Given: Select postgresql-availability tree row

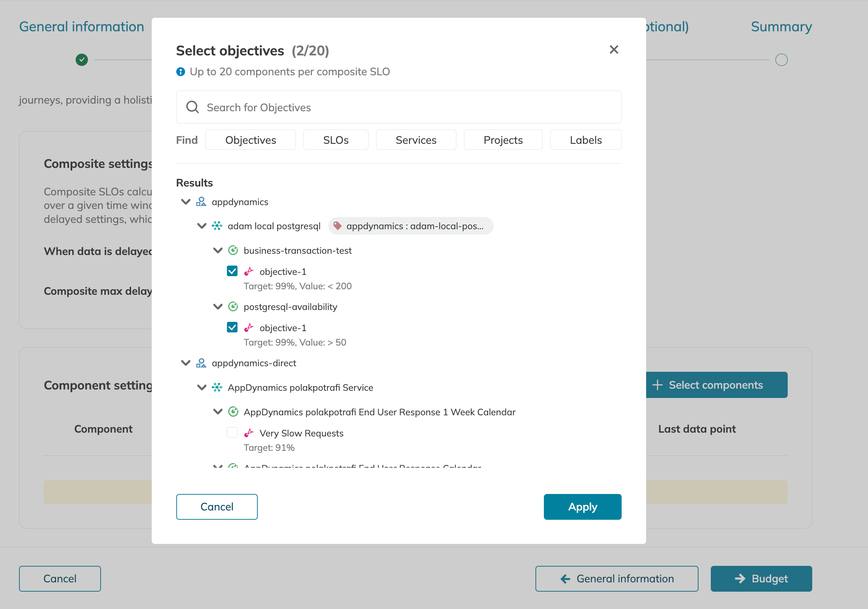Looking at the screenshot, I should [x=290, y=307].
